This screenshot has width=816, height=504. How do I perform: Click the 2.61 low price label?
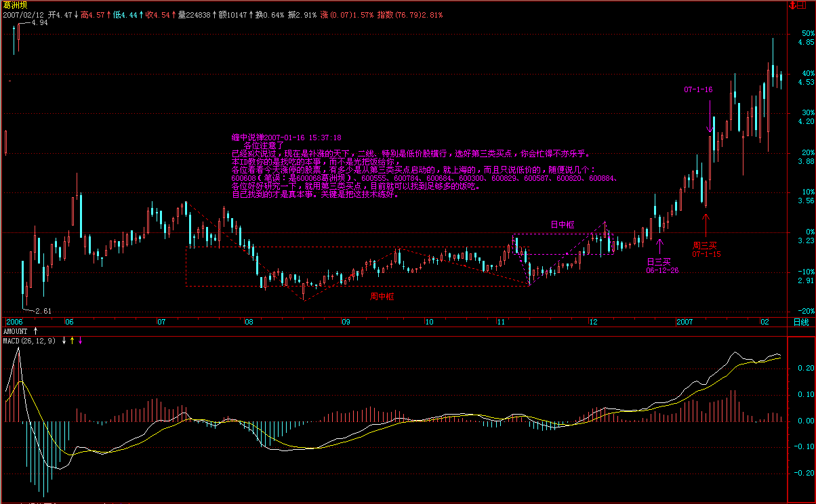(x=43, y=311)
